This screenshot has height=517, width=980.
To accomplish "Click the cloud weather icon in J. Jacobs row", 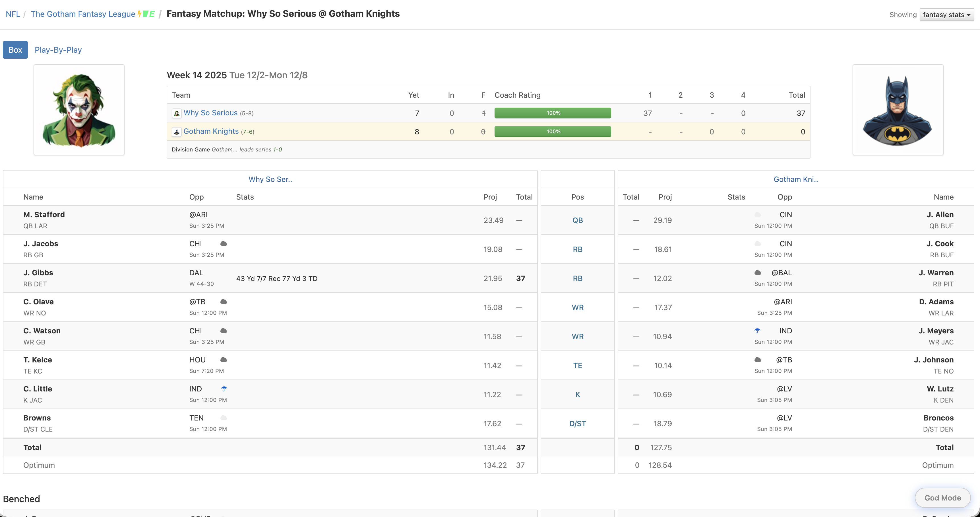I will point(224,243).
